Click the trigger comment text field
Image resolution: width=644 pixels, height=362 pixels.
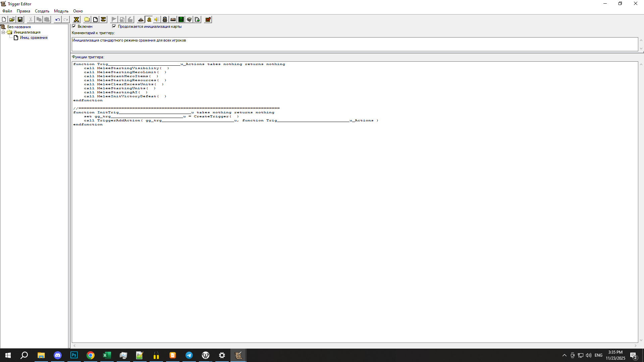[x=354, y=44]
